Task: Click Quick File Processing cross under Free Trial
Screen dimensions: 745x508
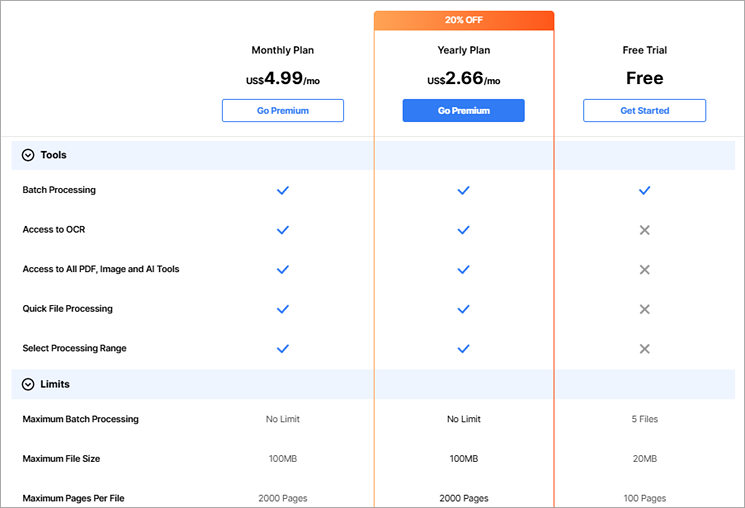Action: pos(644,309)
